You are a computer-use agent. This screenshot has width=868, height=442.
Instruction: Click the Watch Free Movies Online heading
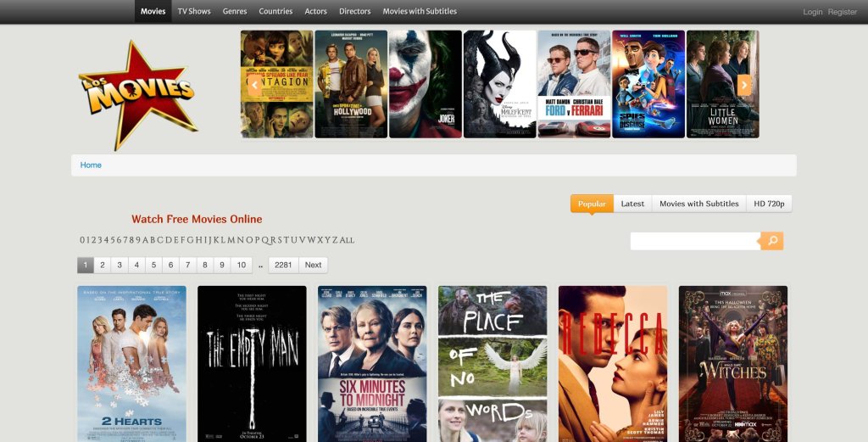pyautogui.click(x=197, y=220)
